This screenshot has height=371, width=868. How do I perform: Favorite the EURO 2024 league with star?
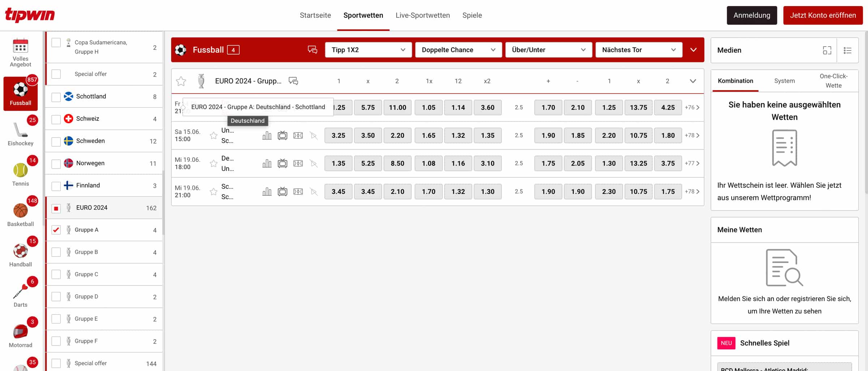[x=181, y=81]
